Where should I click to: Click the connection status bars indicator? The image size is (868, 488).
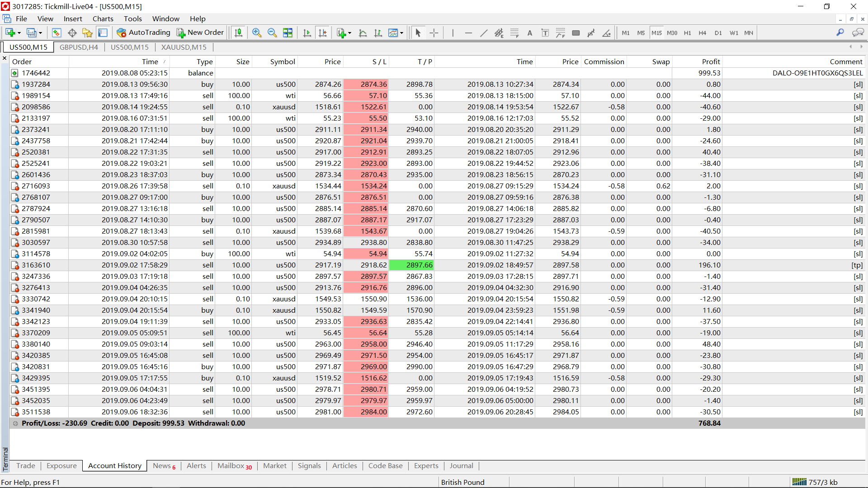799,482
